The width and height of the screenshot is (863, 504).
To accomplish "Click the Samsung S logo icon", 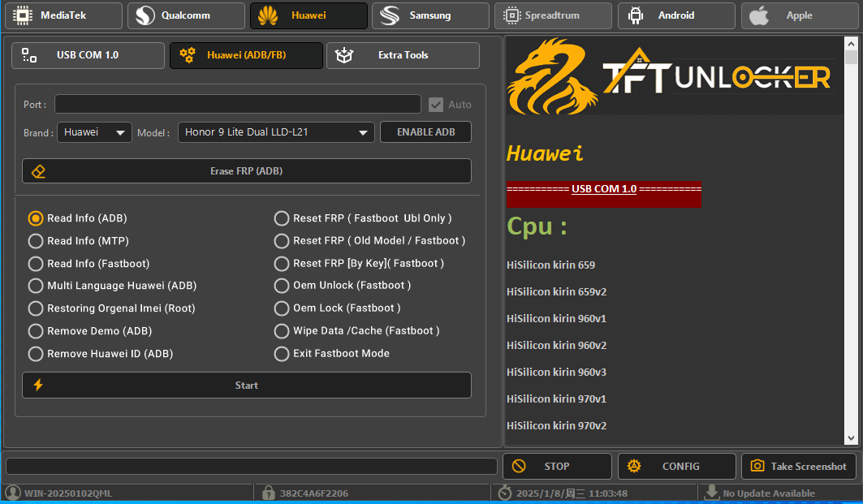I will coord(390,15).
